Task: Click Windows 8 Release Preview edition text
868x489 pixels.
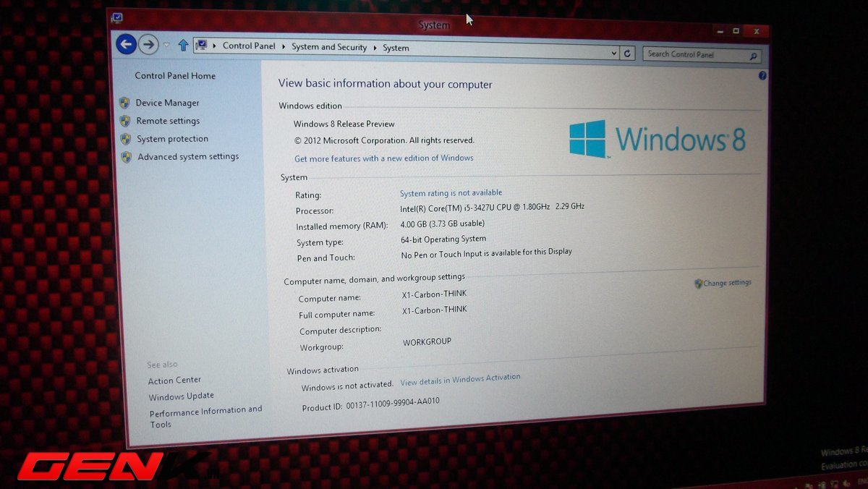Action: tap(344, 124)
